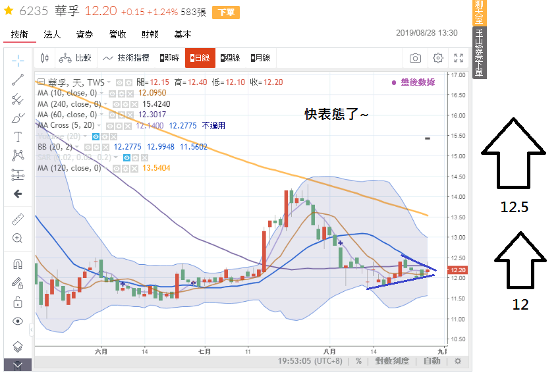Take a chart snapshot with camera icon
This screenshot has width=560, height=392.
[x=415, y=58]
